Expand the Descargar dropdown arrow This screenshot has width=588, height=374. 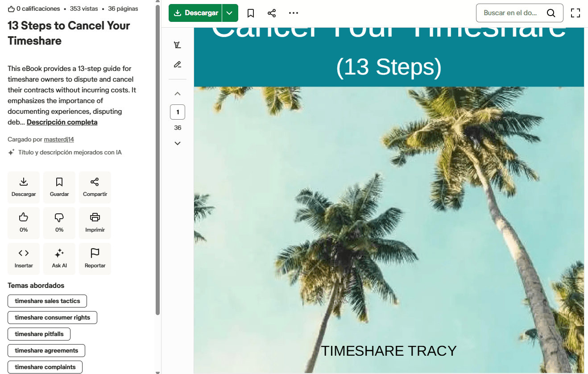click(x=230, y=13)
